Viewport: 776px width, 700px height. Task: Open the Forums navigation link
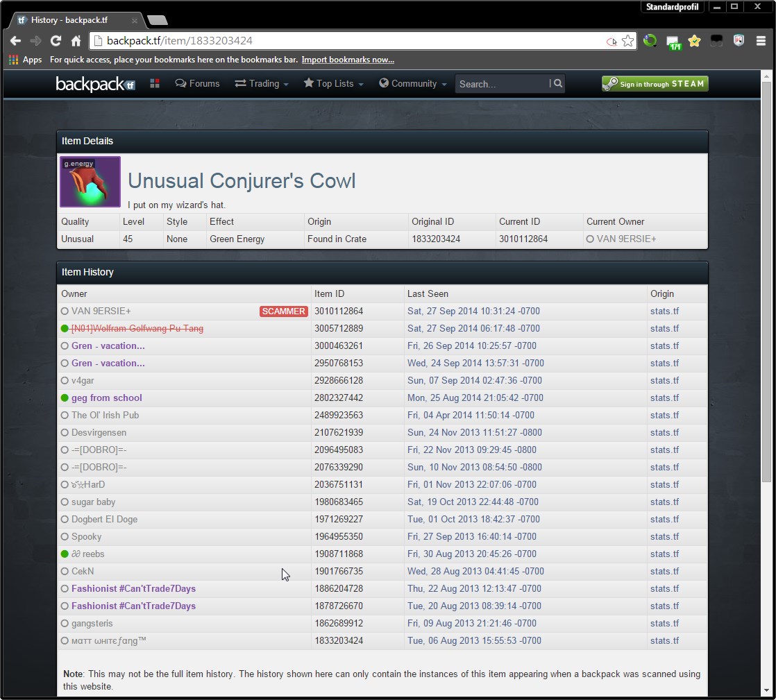[197, 84]
